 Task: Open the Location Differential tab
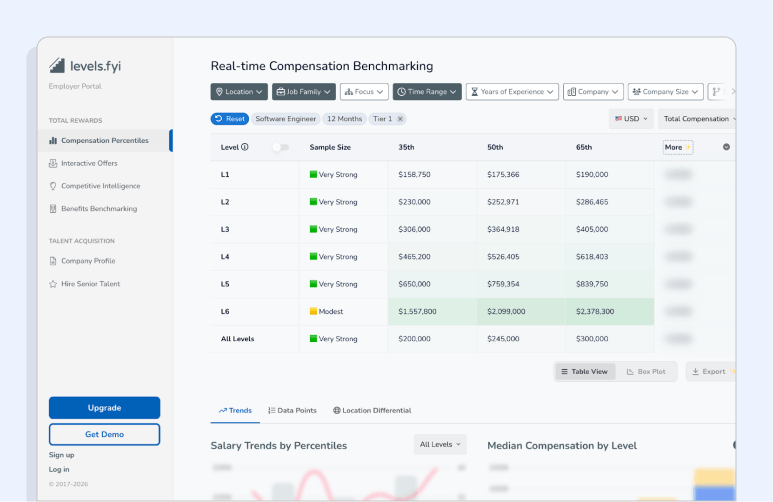[372, 411]
